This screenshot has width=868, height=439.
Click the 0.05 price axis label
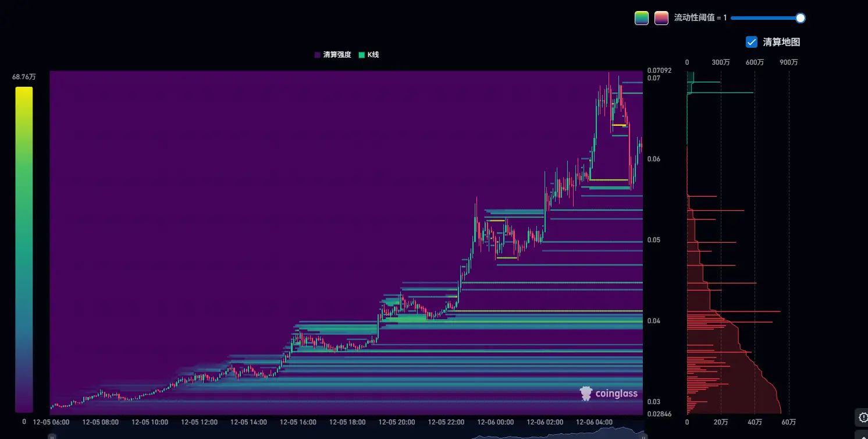click(x=654, y=240)
